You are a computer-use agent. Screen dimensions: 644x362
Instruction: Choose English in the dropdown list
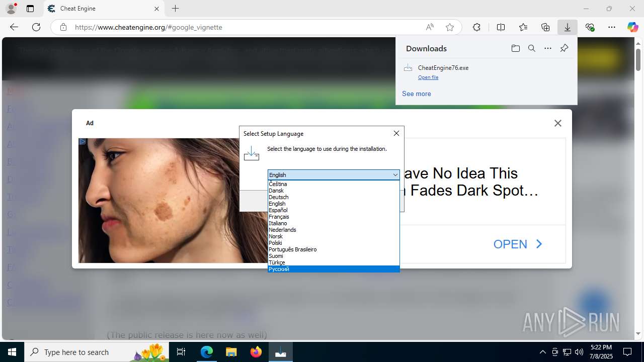coord(334,204)
